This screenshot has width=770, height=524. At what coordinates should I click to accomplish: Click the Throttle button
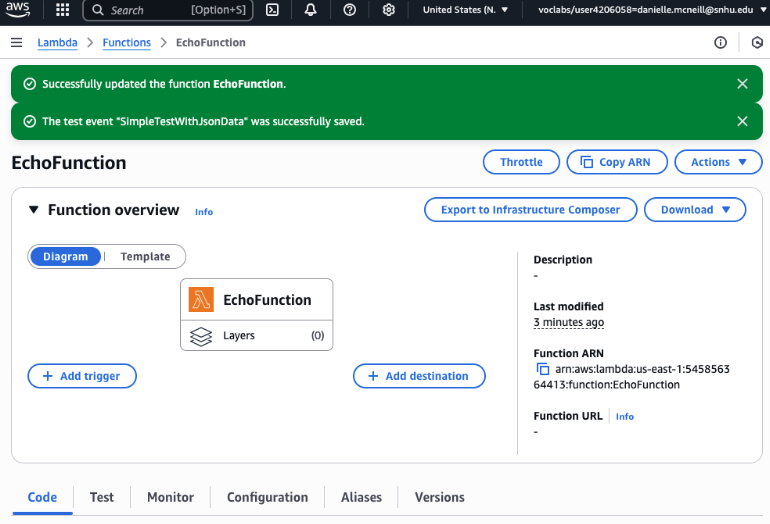click(x=521, y=162)
